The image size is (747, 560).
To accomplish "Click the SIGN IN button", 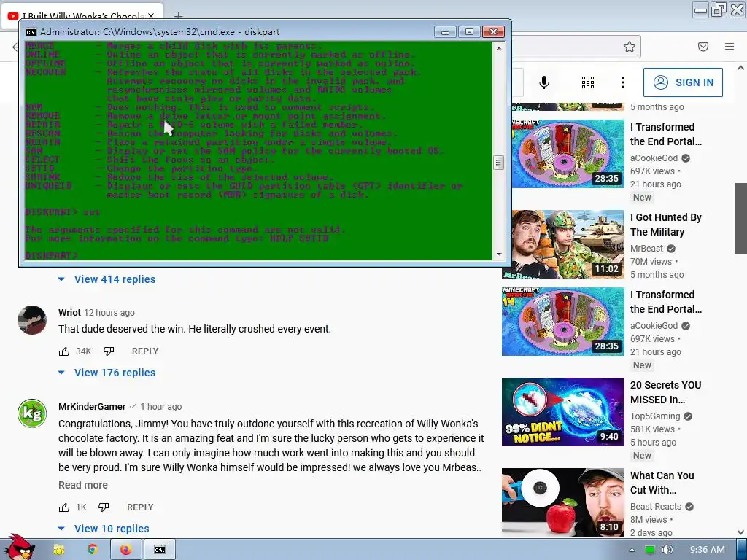I will point(683,82).
